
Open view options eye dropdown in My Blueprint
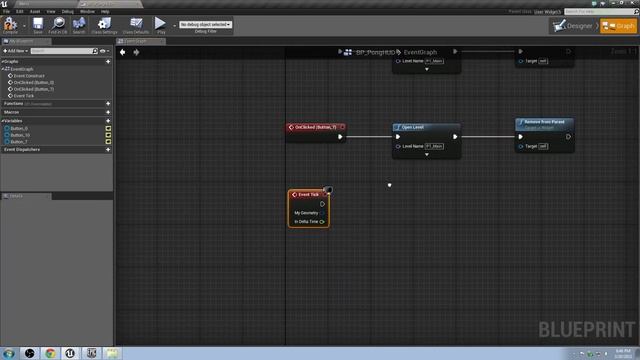pyautogui.click(x=104, y=51)
